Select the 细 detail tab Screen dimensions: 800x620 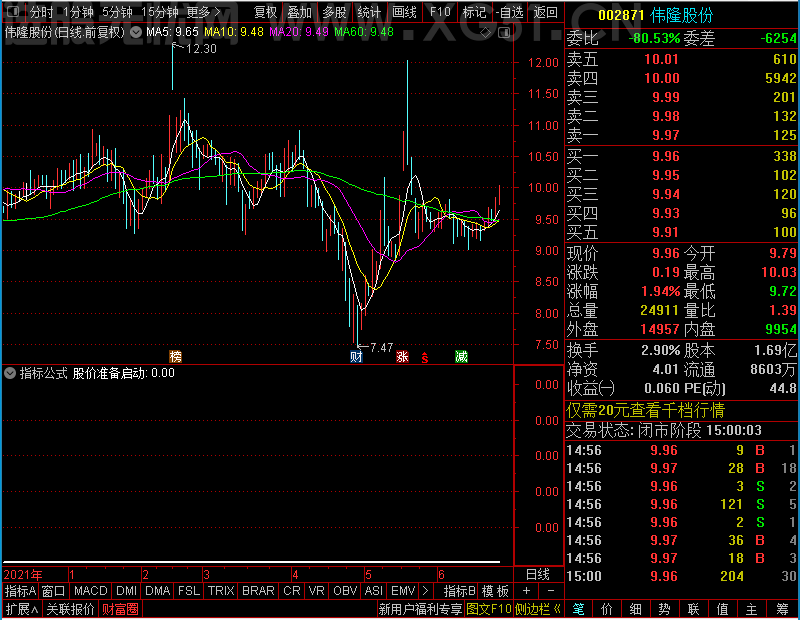635,609
